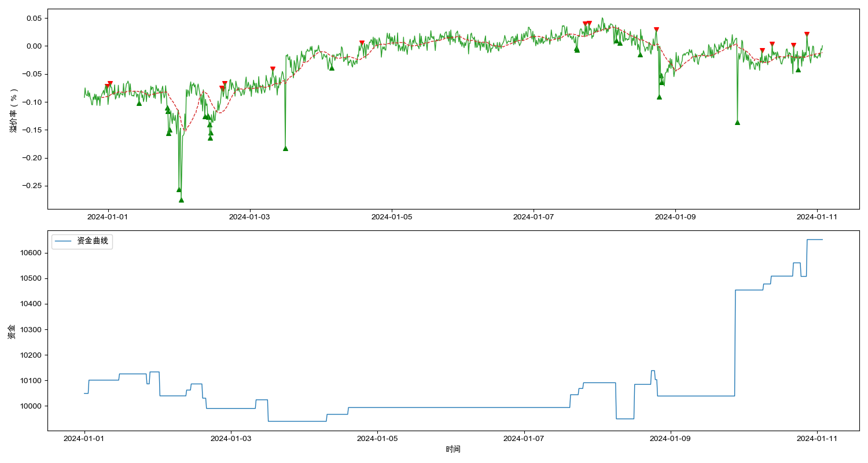Screen dimensions: 868x463
Task: Select the 2024-01-11 tick label on lower chart
Action: pyautogui.click(x=817, y=438)
